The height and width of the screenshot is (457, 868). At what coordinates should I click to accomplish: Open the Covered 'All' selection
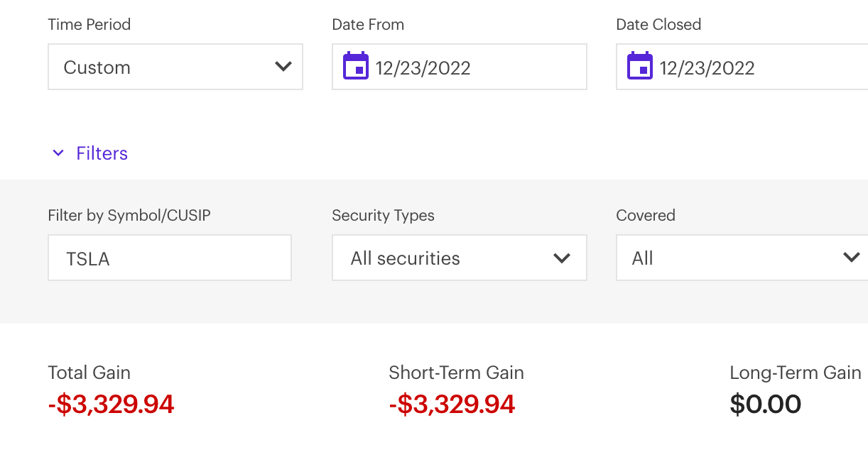[643, 258]
